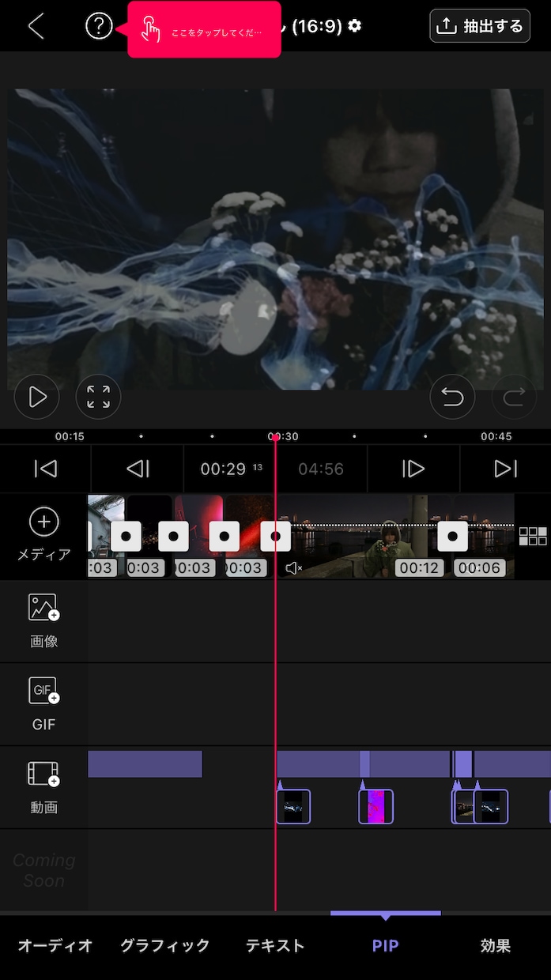Add an image layer via 画像
Viewport: 551px width, 980px height.
[x=43, y=621]
